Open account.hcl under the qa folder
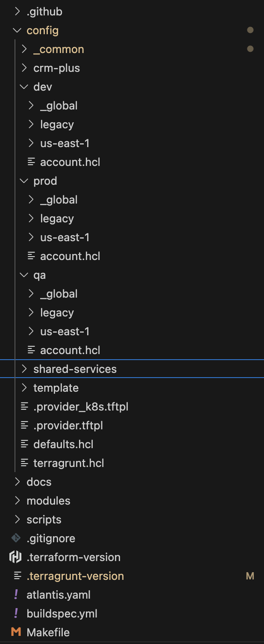264x644 pixels. 70,350
